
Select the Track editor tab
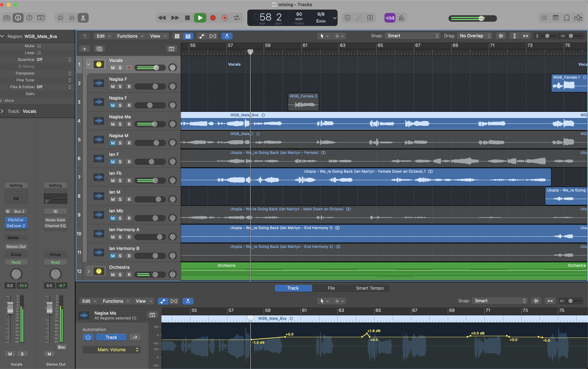pyautogui.click(x=293, y=288)
